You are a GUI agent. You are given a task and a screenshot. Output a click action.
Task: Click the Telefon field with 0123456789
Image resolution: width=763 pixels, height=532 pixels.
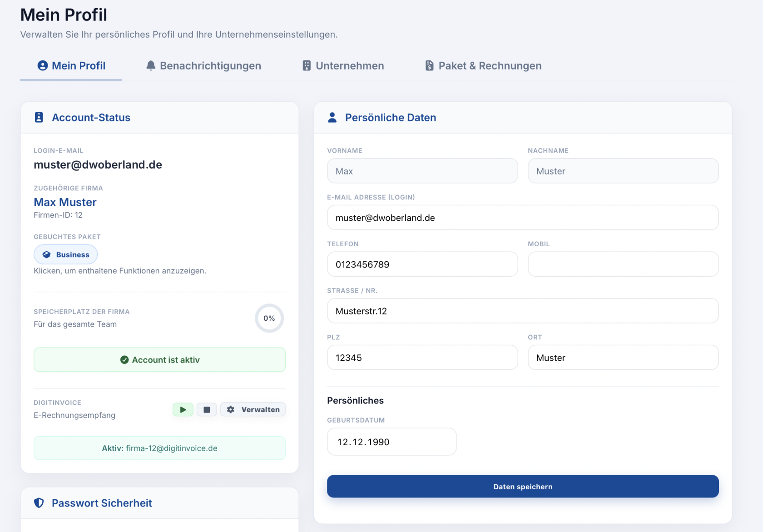[422, 264]
